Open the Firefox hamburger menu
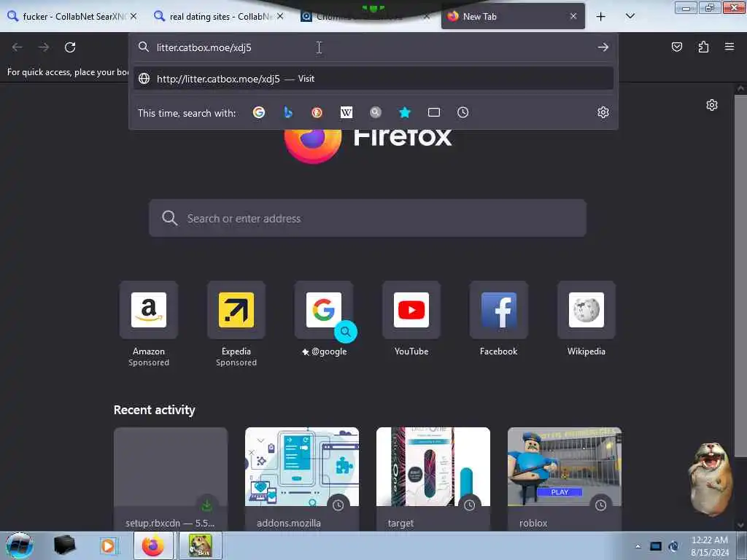This screenshot has height=560, width=747. tap(729, 47)
